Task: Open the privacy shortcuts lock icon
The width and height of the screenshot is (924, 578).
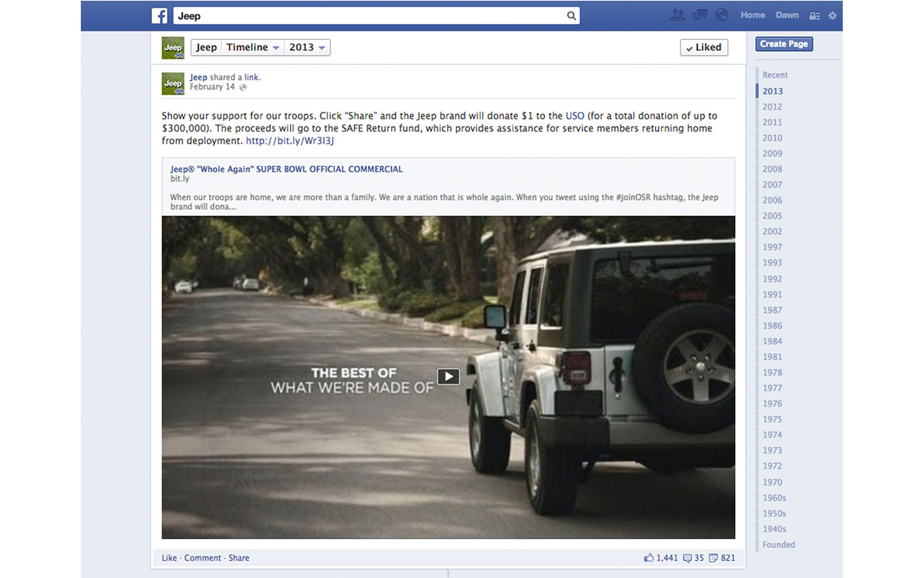Action: click(x=814, y=16)
